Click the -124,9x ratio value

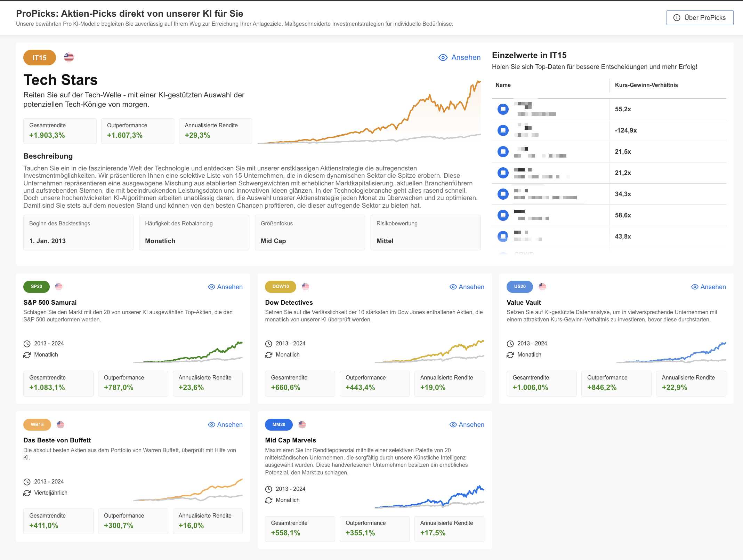(x=626, y=130)
